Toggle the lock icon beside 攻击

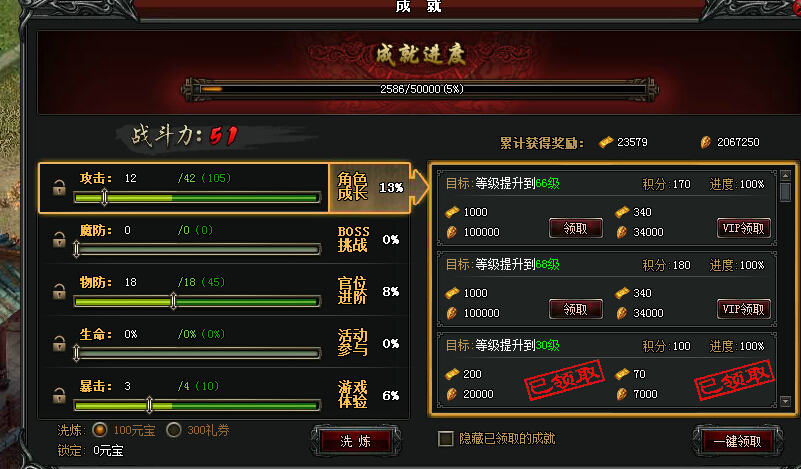[x=59, y=187]
